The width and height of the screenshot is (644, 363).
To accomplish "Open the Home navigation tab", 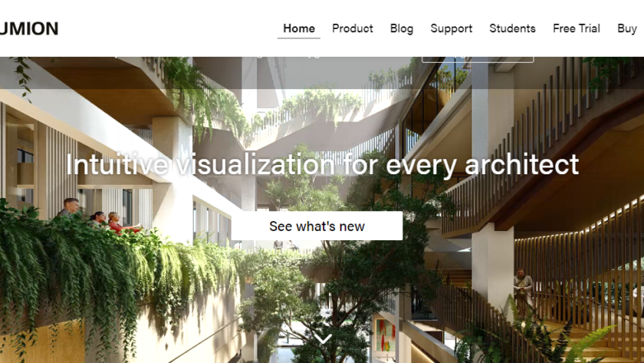I will coord(299,28).
